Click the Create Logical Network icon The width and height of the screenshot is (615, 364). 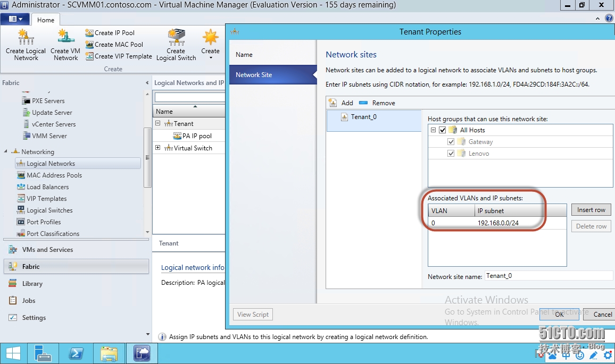coord(26,37)
